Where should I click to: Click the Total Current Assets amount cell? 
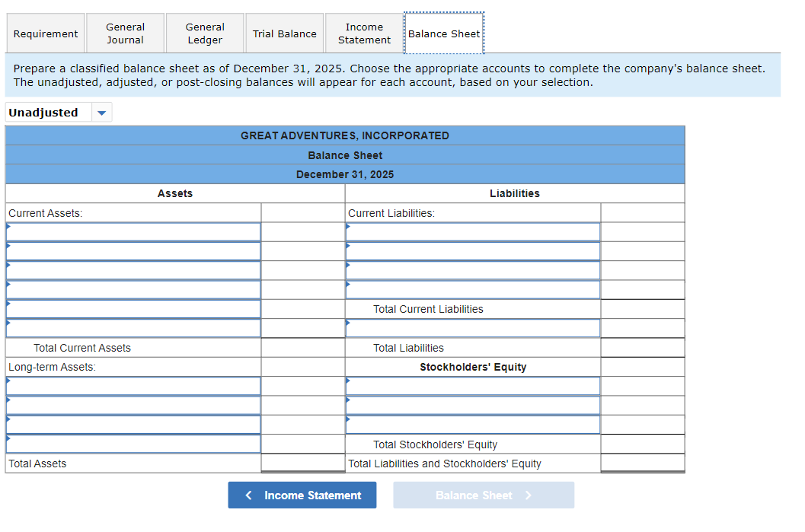(x=302, y=347)
